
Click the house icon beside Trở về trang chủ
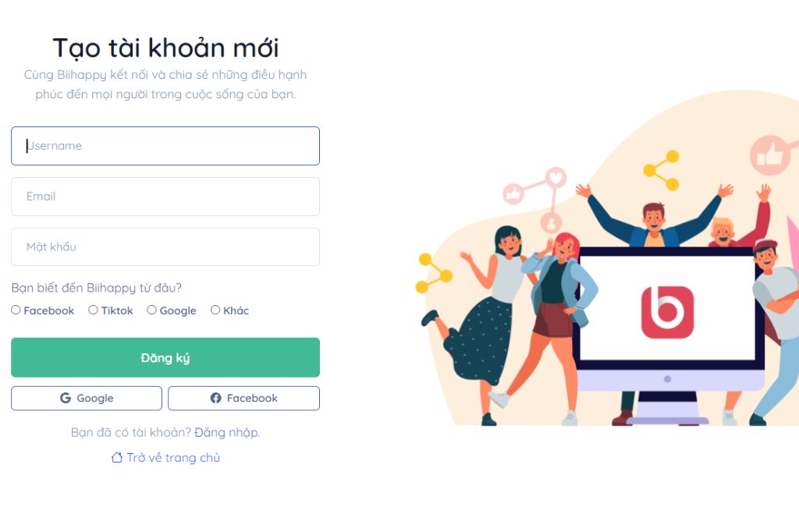(x=117, y=458)
